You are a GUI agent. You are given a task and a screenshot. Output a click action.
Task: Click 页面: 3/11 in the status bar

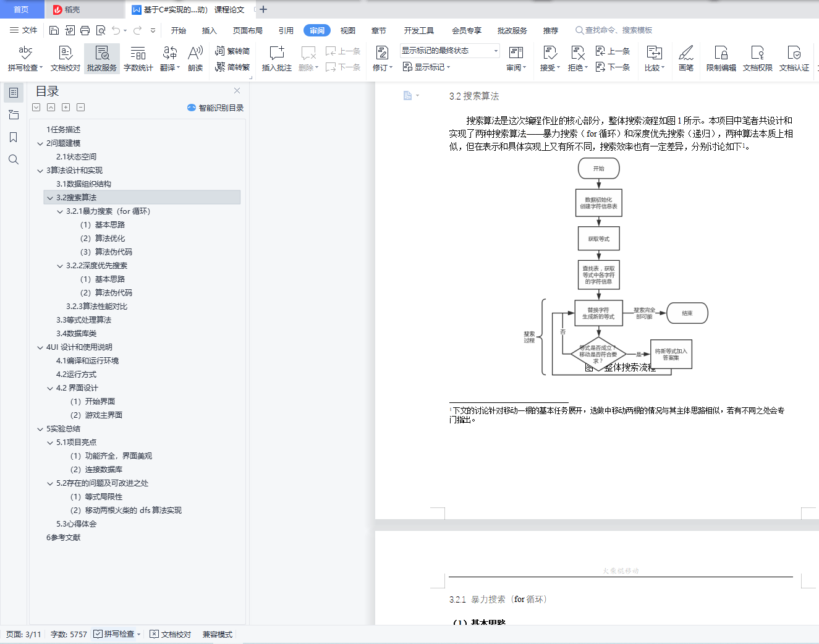[23, 634]
